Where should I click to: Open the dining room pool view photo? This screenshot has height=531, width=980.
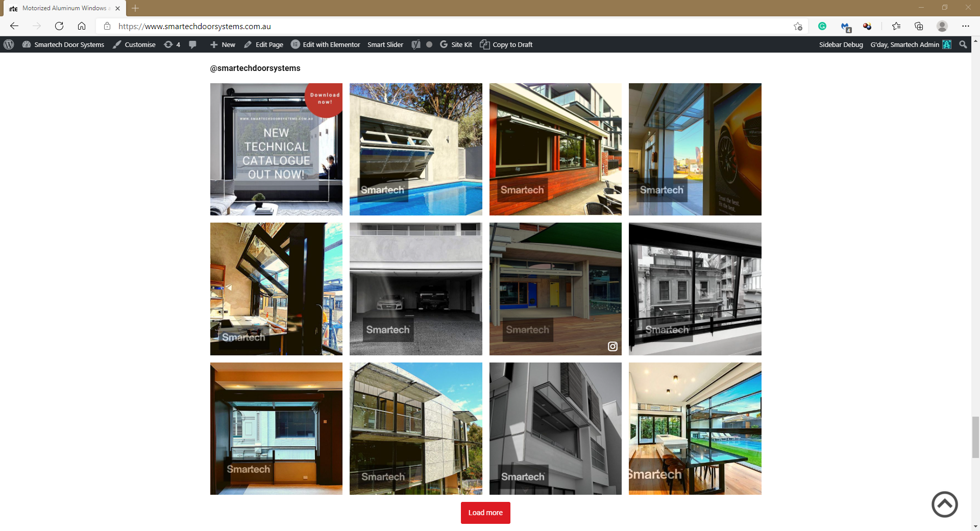[695, 428]
